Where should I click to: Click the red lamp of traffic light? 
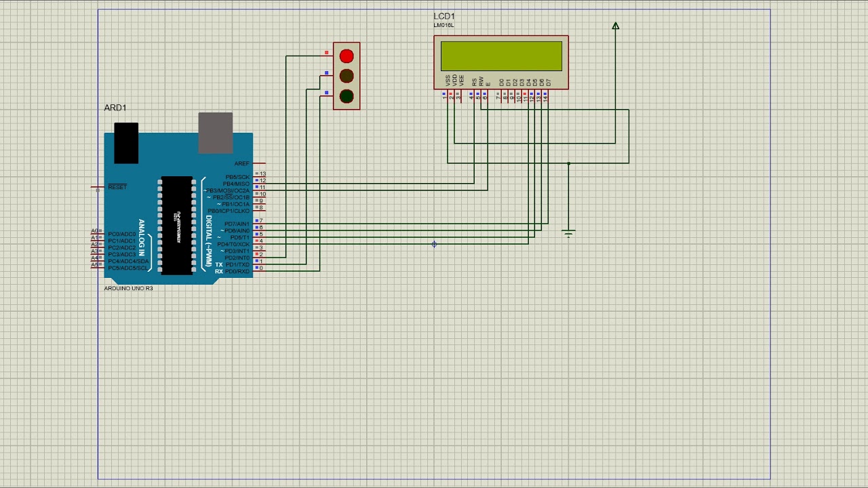tap(347, 56)
